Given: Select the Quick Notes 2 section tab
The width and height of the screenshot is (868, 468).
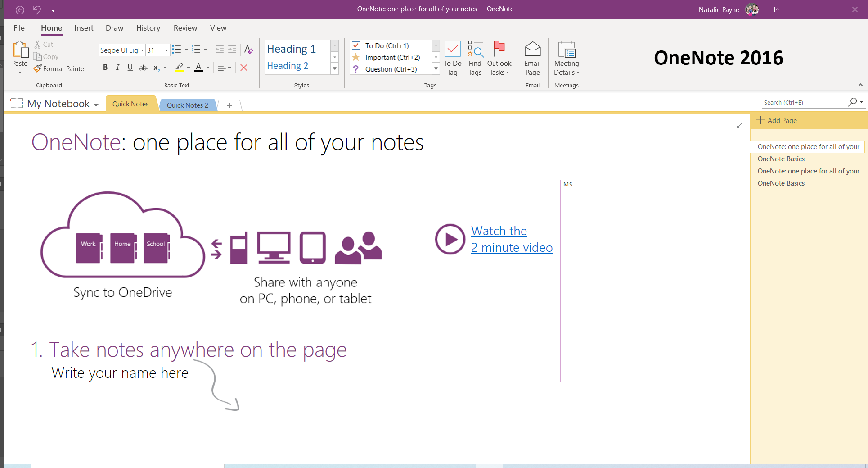Looking at the screenshot, I should tap(187, 105).
